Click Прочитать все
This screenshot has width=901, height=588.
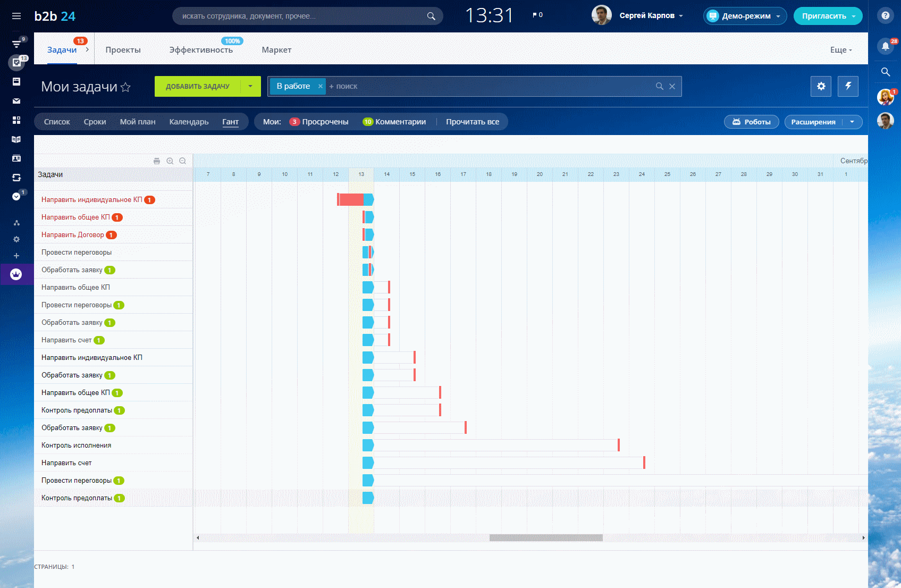[473, 122]
